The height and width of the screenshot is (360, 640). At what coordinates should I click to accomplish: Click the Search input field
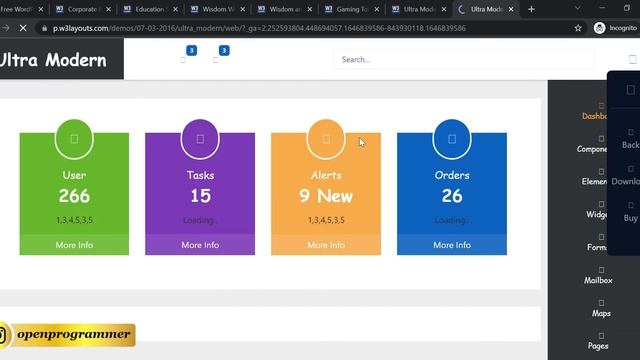pyautogui.click(x=464, y=60)
